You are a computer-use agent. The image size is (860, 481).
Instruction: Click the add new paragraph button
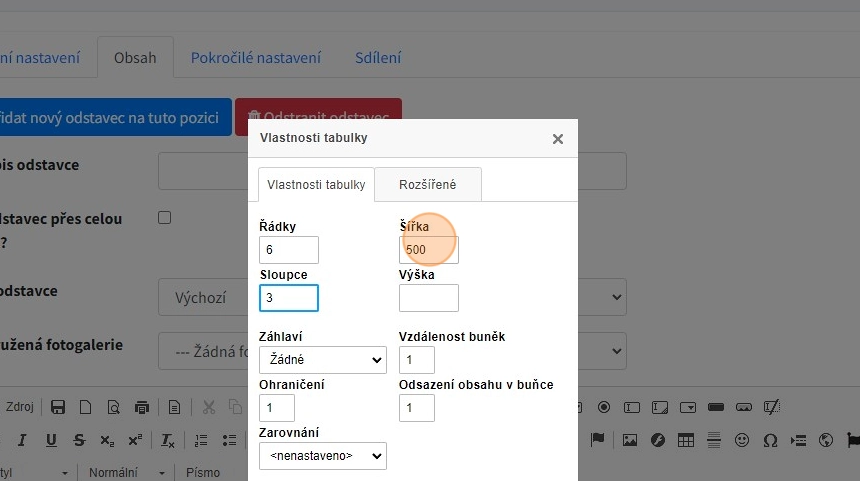(112, 117)
